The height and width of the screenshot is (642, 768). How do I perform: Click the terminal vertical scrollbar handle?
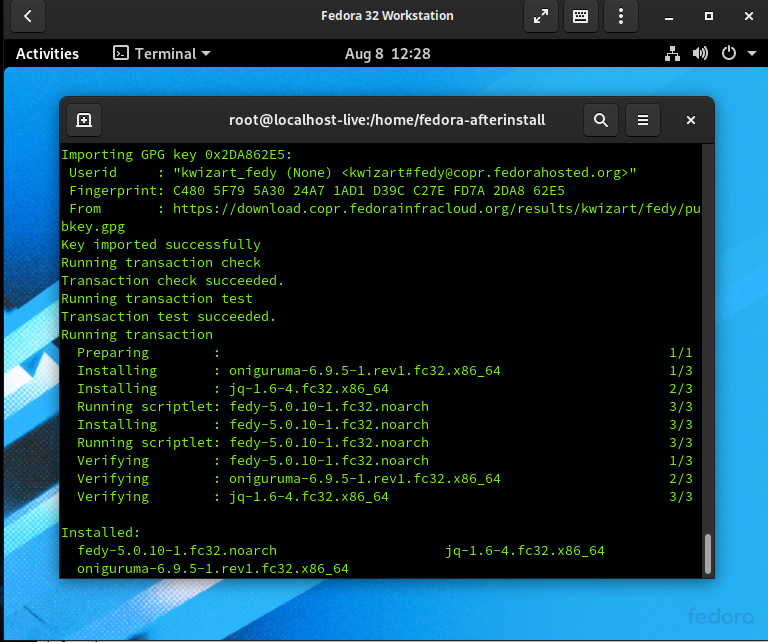(x=707, y=553)
